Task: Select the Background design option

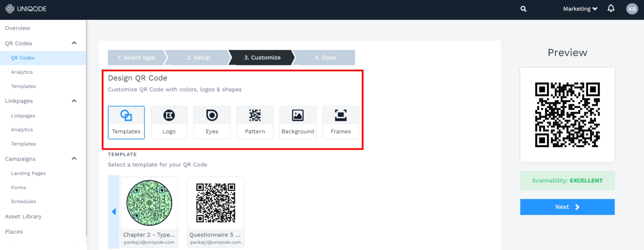Action: (x=298, y=122)
